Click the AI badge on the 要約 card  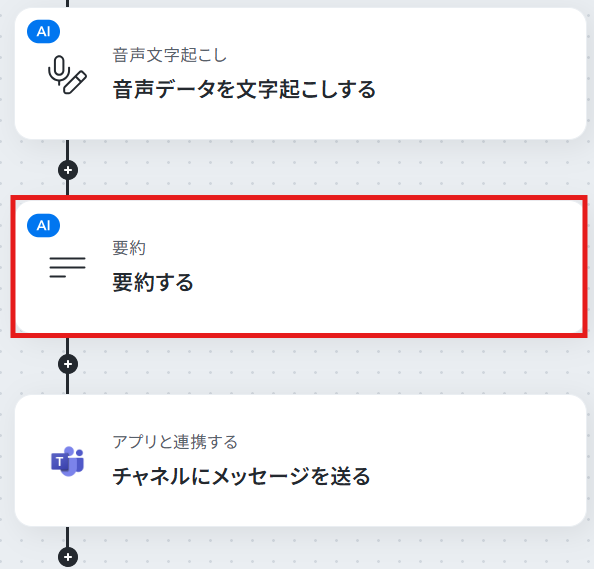tap(44, 225)
